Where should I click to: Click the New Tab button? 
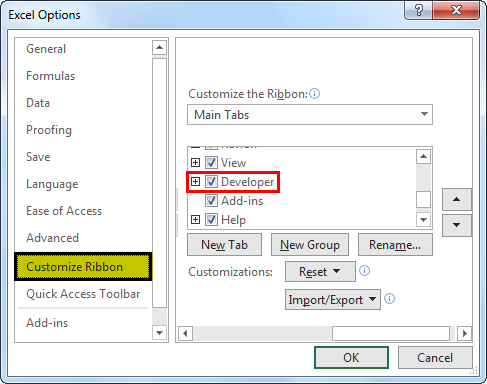pos(224,245)
